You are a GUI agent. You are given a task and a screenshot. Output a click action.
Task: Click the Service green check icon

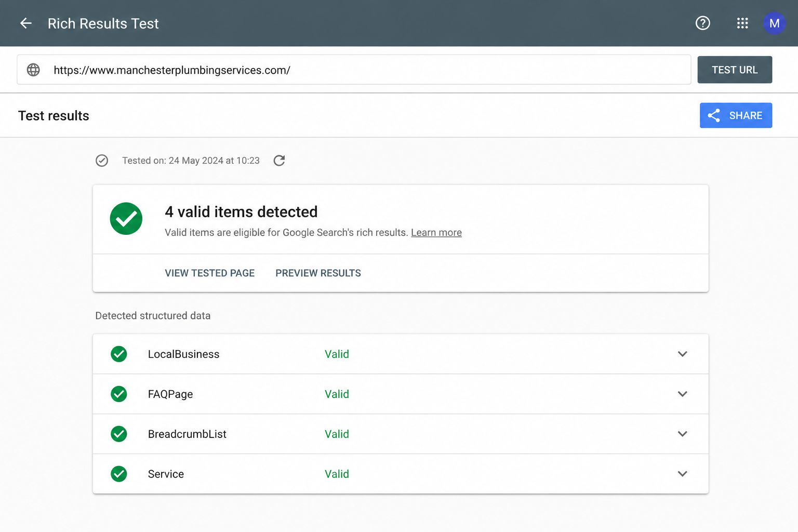tap(119, 474)
